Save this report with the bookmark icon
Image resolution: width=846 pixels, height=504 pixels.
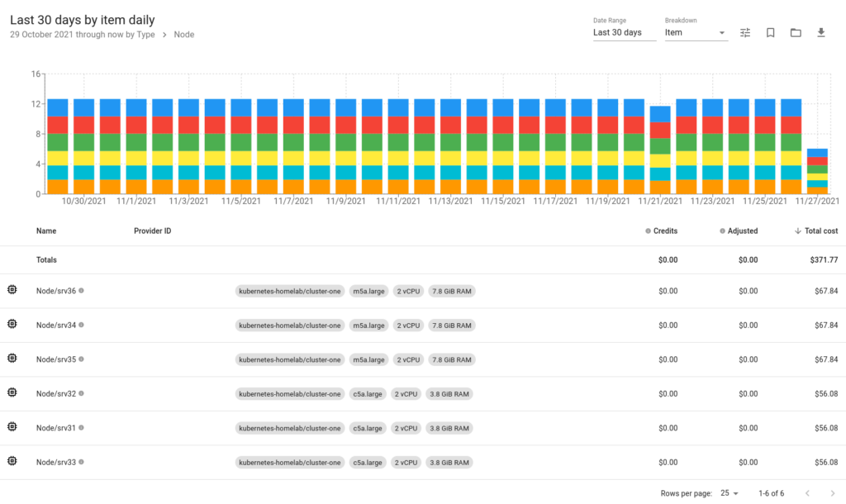770,33
